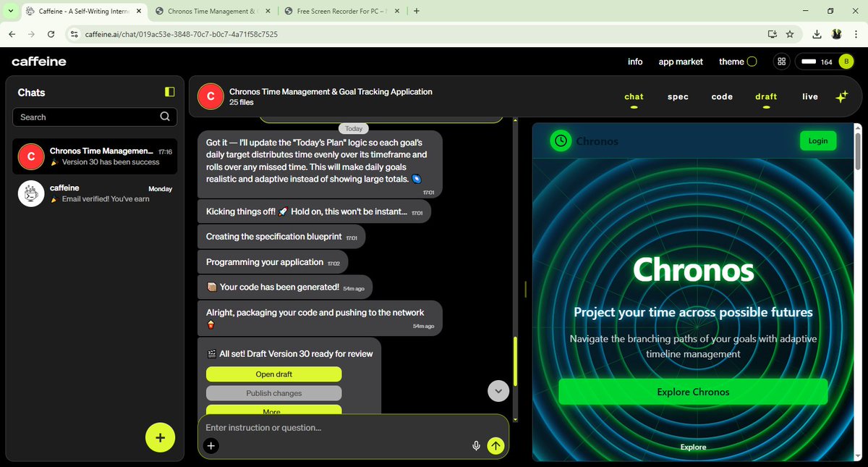Open the app grid icon in the top bar
The image size is (868, 467).
(781, 62)
